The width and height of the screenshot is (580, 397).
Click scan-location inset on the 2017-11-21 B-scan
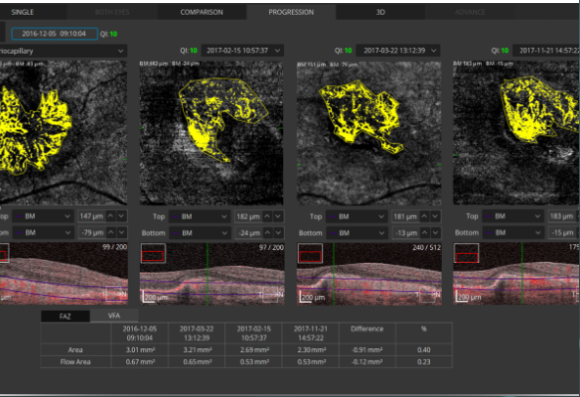(466, 253)
